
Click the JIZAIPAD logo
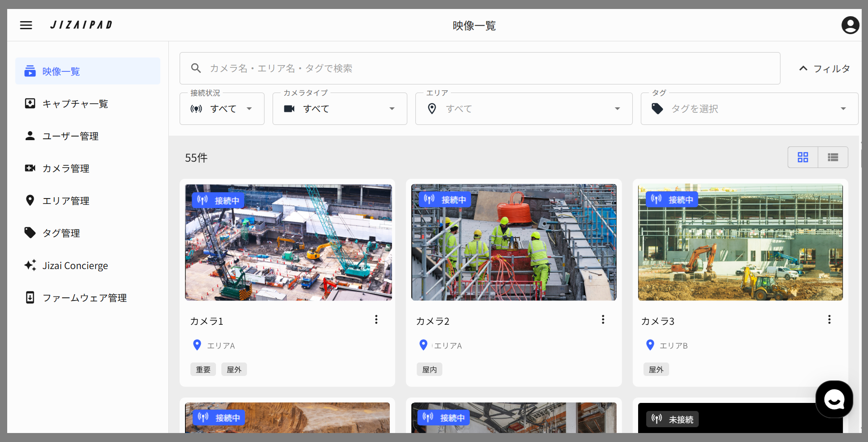(x=81, y=25)
